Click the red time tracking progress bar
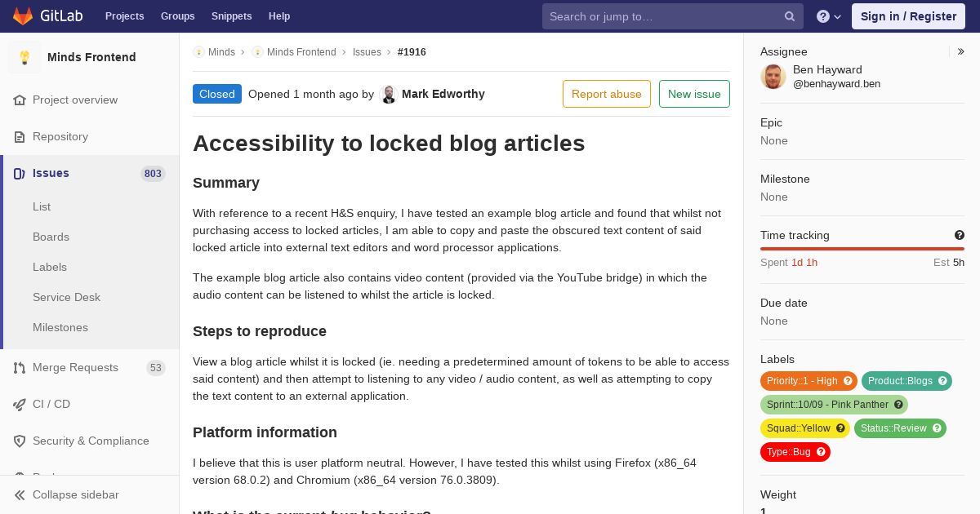980x514 pixels. tap(862, 249)
